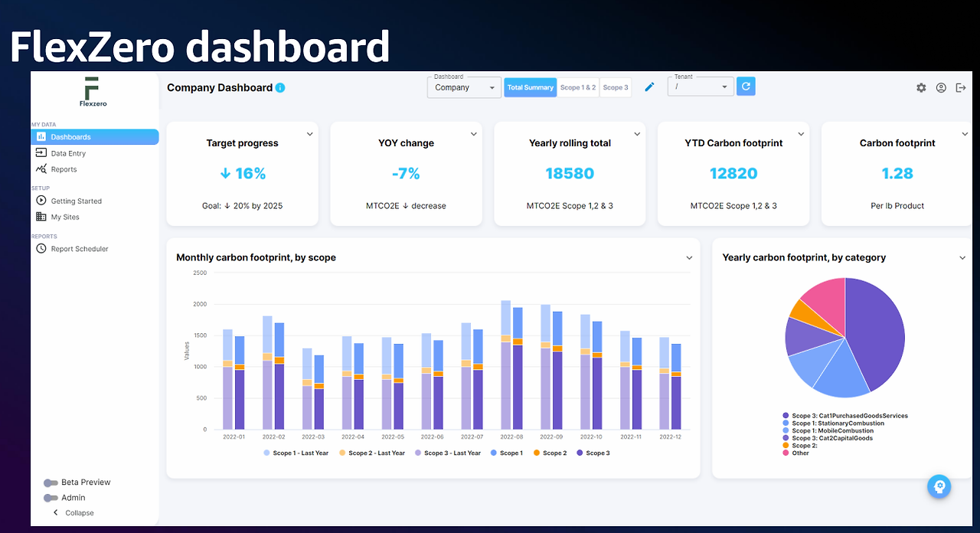Image resolution: width=980 pixels, height=533 pixels.
Task: Click the 12820 YTD value
Action: pos(733,174)
